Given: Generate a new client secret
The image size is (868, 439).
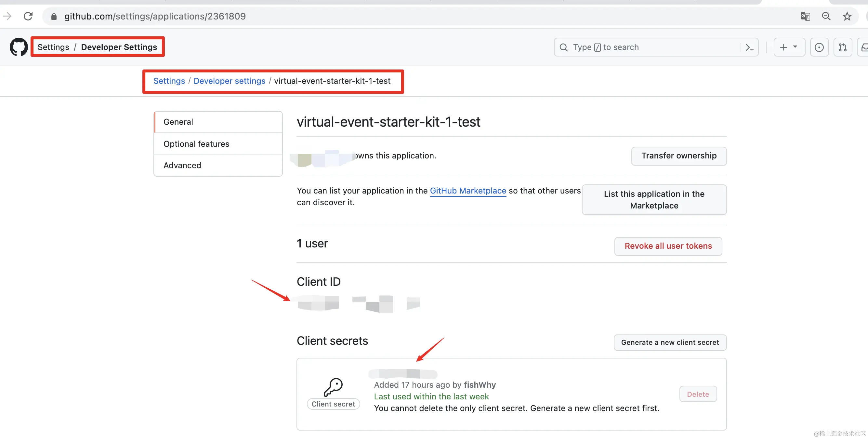Looking at the screenshot, I should [x=670, y=342].
